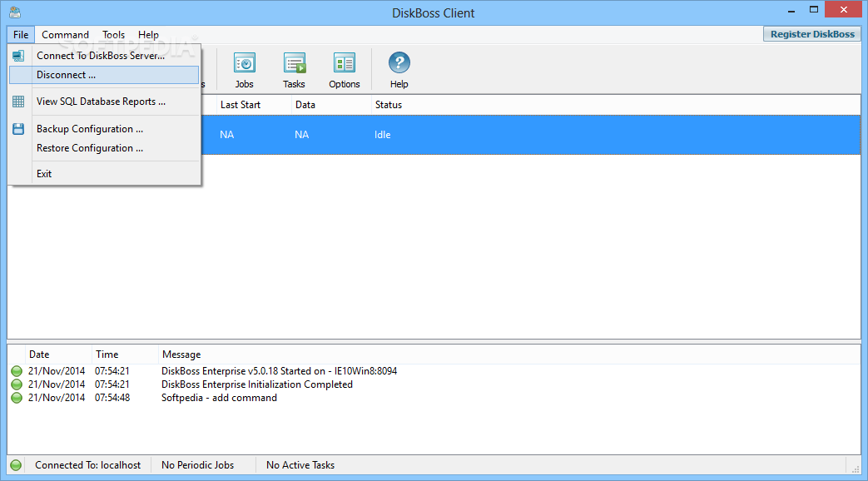This screenshot has height=481, width=868.
Task: Minimize the DiskBoss Client window
Action: coord(791,10)
